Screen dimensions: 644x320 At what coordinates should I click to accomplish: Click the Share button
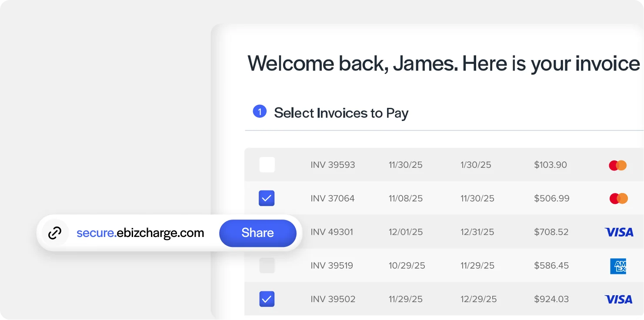click(258, 233)
